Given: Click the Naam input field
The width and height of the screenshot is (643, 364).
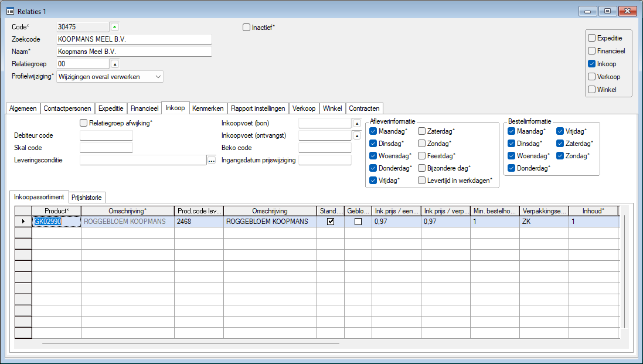Looking at the screenshot, I should (x=134, y=52).
